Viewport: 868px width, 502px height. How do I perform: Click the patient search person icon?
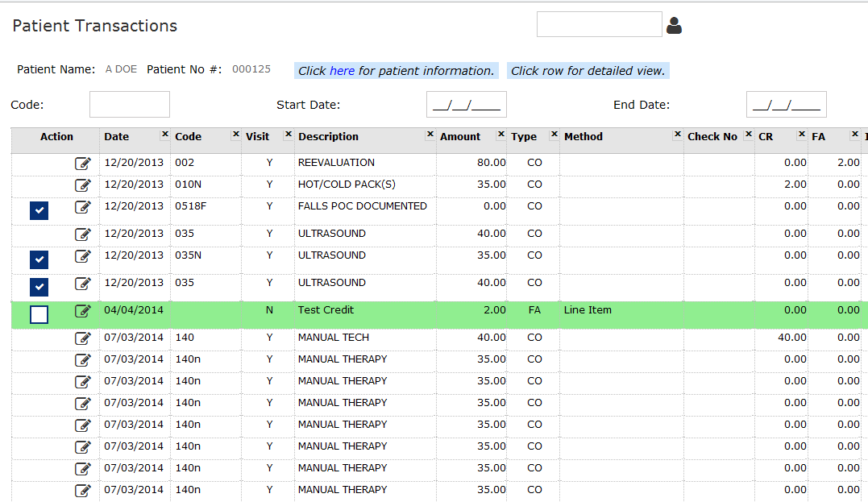[675, 26]
